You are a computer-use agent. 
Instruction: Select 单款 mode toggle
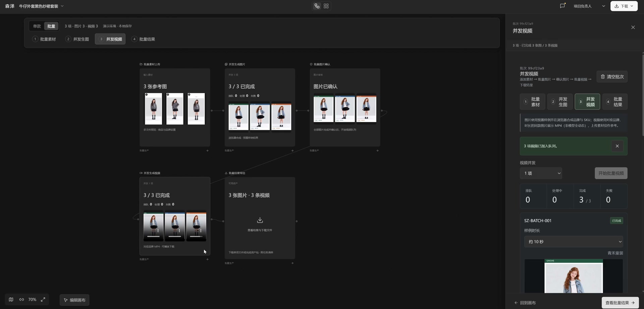coord(37,26)
